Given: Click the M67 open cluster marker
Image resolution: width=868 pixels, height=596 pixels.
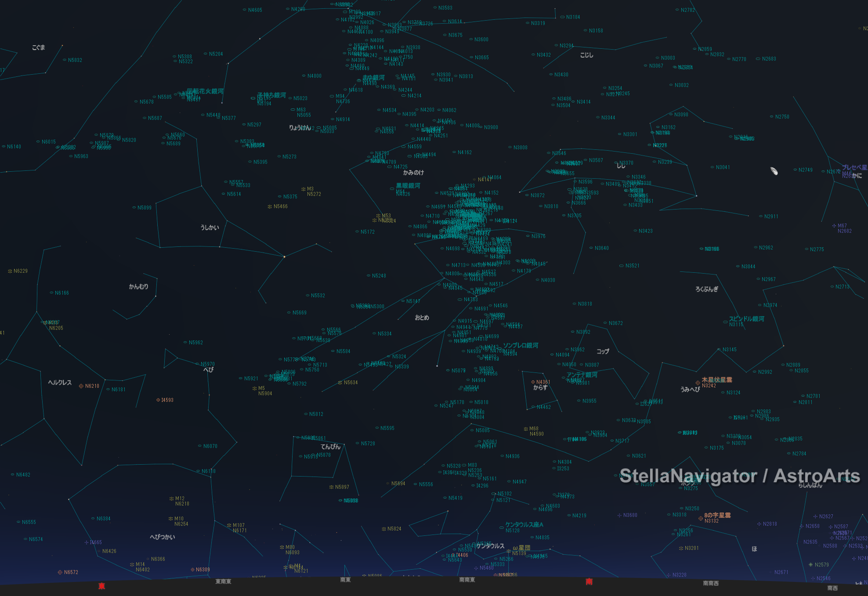Looking at the screenshot, I should pyautogui.click(x=834, y=226).
